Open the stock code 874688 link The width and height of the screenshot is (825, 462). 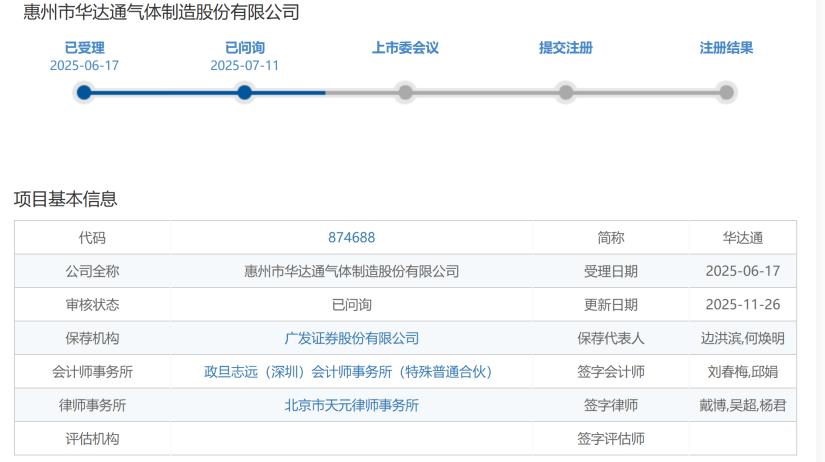351,238
